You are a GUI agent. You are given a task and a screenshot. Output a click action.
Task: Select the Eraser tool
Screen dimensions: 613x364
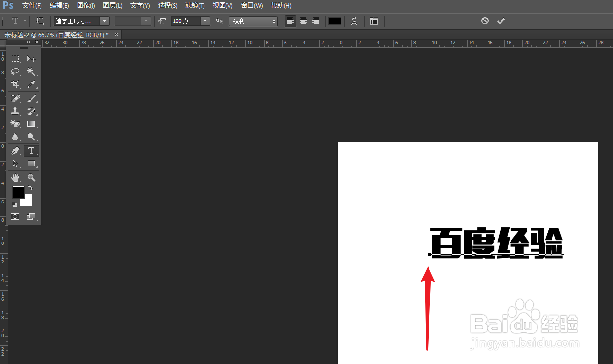[x=16, y=124]
